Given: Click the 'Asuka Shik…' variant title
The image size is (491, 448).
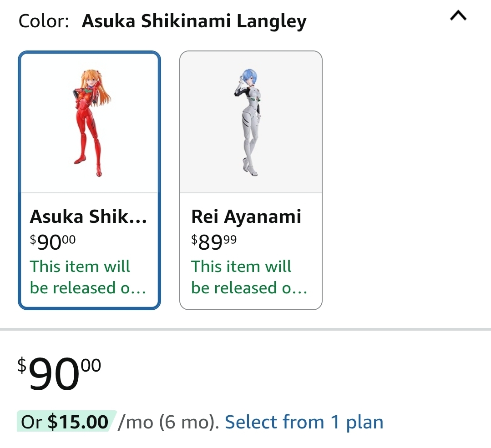Looking at the screenshot, I should tap(88, 216).
